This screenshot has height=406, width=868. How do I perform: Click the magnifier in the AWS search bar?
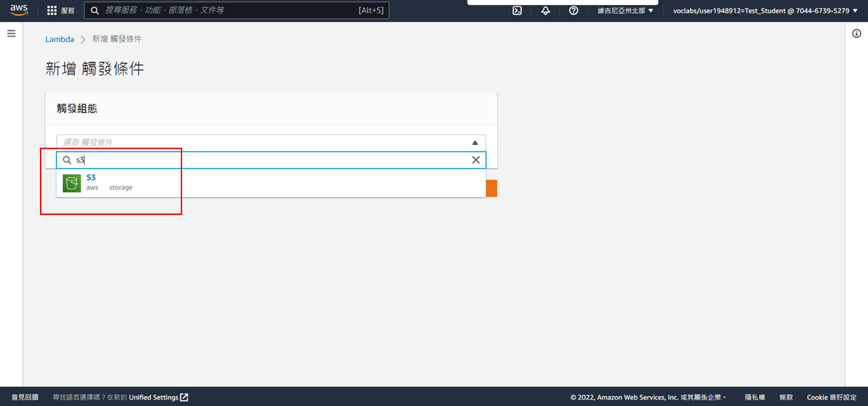click(95, 10)
